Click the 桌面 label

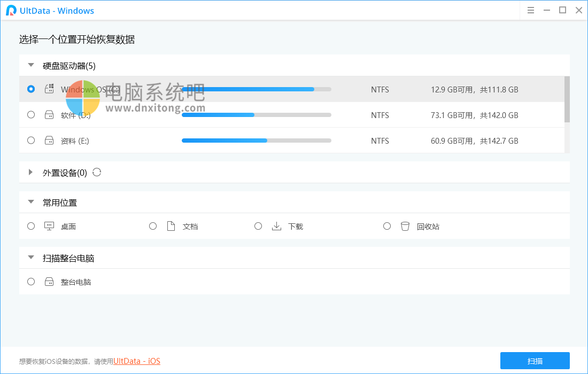68,227
